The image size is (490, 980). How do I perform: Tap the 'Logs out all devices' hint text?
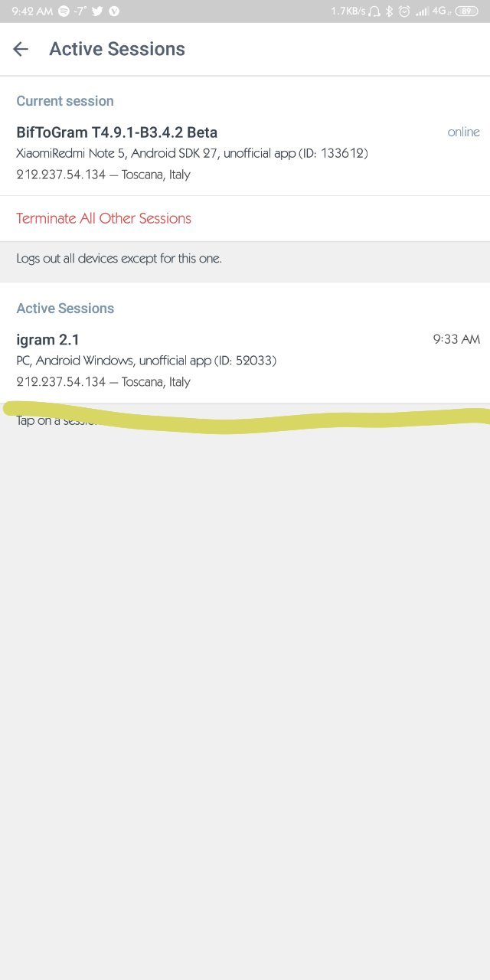119,259
